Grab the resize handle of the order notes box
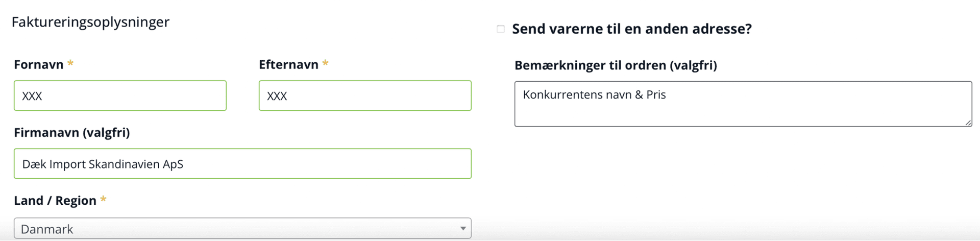This screenshot has width=980, height=241. tap(968, 123)
